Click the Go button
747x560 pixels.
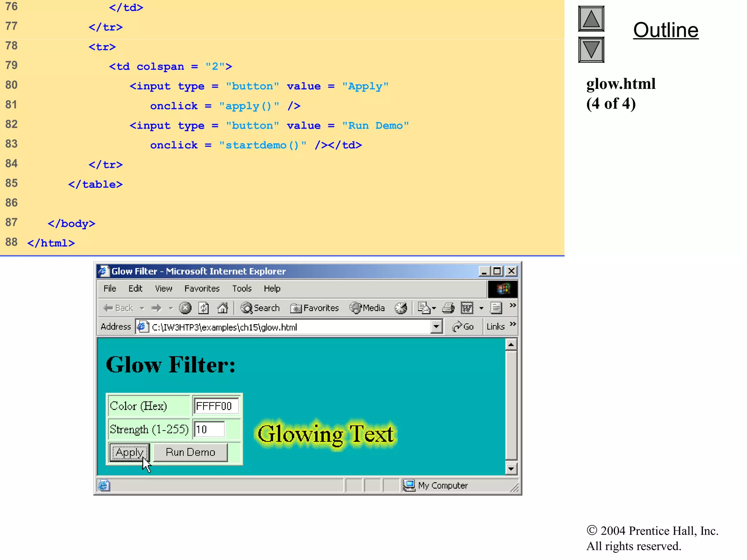(x=463, y=327)
